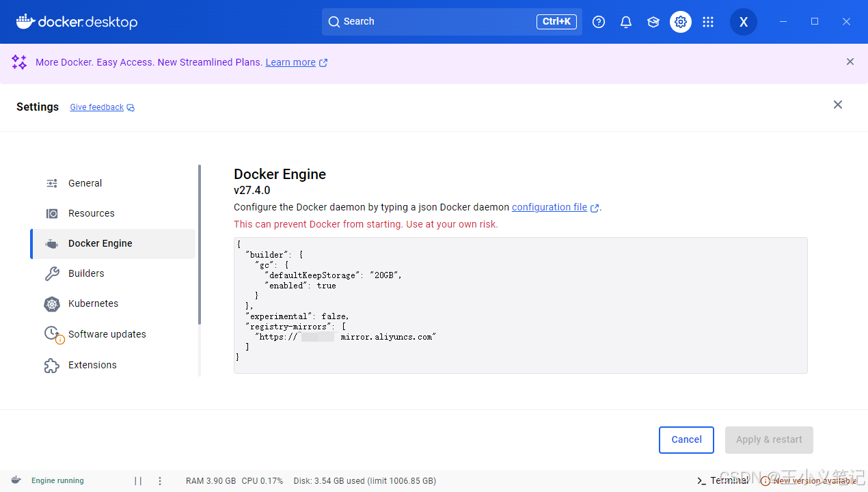The image size is (868, 492).
Task: Follow the Learn more link in banner
Action: (290, 62)
